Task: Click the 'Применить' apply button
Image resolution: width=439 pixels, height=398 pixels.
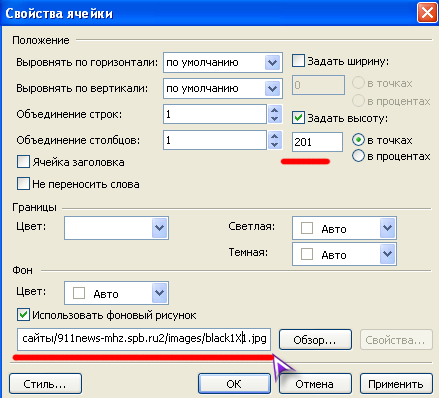Action: [x=396, y=384]
